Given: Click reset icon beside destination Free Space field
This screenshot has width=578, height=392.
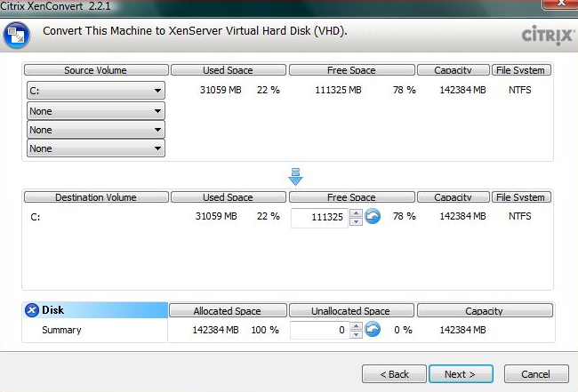Looking at the screenshot, I should pyautogui.click(x=373, y=216).
